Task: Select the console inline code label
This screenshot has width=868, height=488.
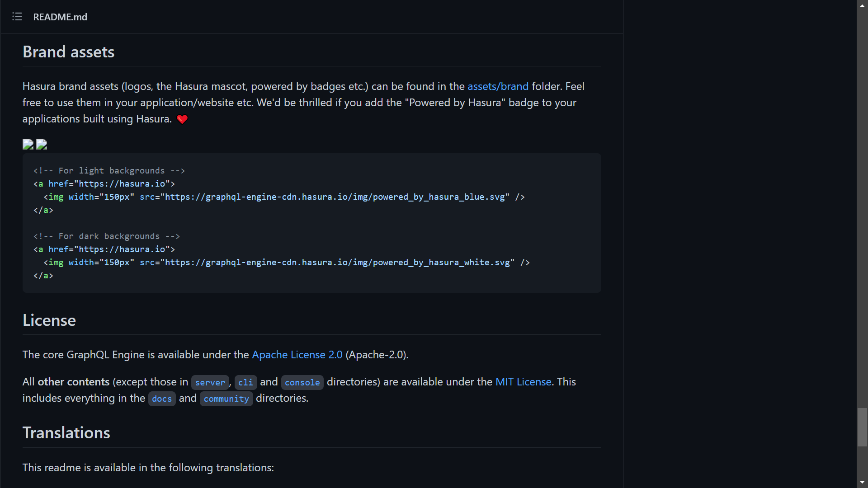Action: point(302,382)
